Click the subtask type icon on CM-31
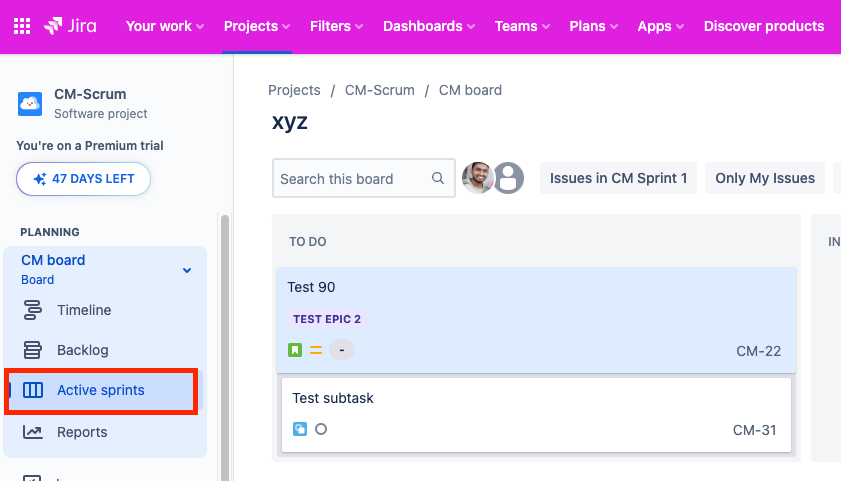The image size is (841, 481). point(300,429)
